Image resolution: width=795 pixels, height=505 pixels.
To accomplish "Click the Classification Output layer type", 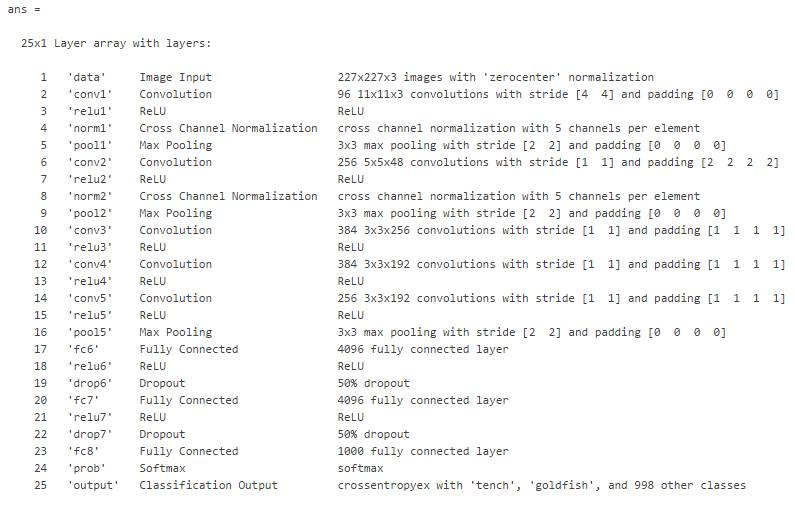I will click(208, 485).
